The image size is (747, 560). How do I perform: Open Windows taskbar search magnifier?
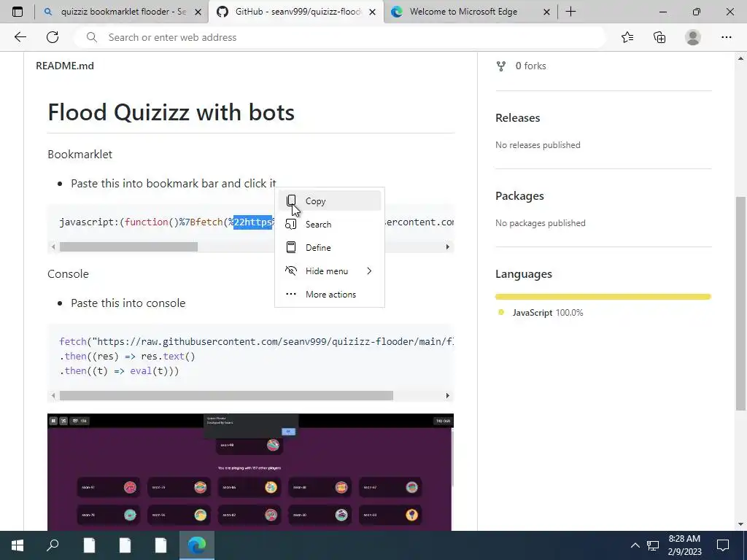pyautogui.click(x=53, y=545)
